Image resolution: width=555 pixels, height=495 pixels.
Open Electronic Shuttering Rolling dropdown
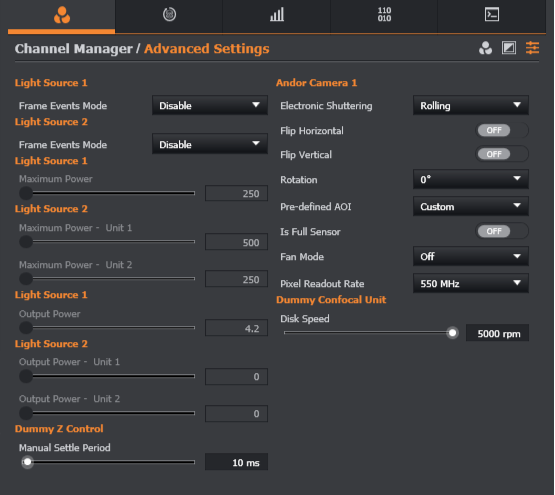click(471, 105)
